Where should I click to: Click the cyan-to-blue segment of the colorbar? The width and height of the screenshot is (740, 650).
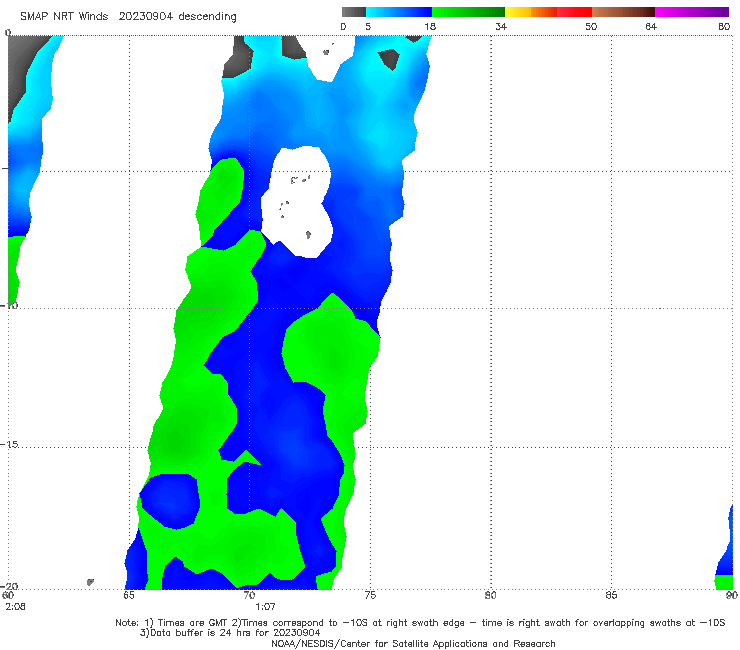click(399, 12)
